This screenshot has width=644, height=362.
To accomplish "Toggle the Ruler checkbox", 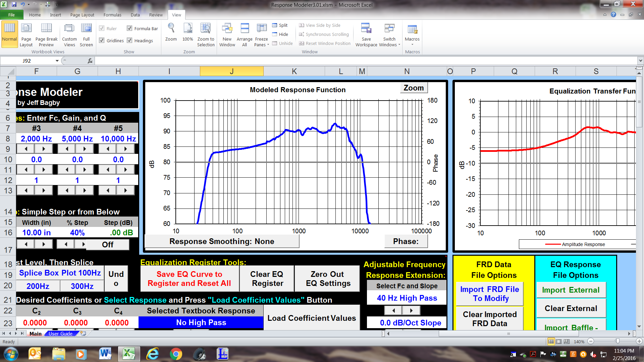I will click(102, 28).
